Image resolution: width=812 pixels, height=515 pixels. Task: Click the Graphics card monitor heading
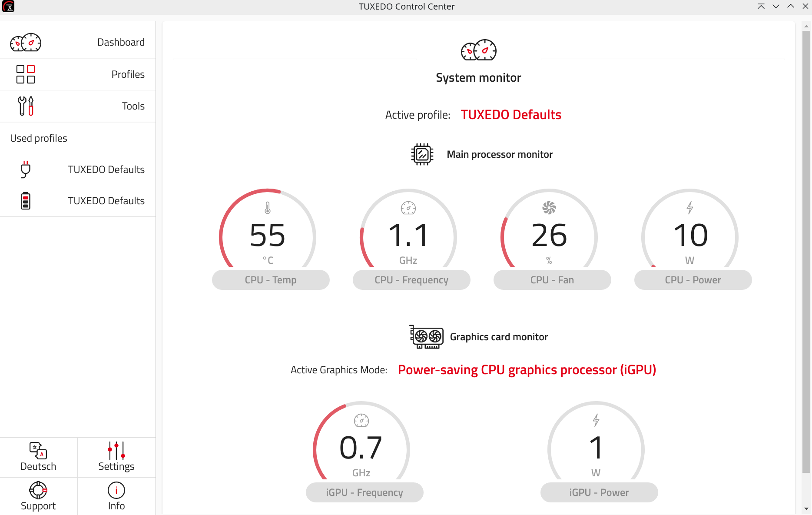[x=499, y=337]
